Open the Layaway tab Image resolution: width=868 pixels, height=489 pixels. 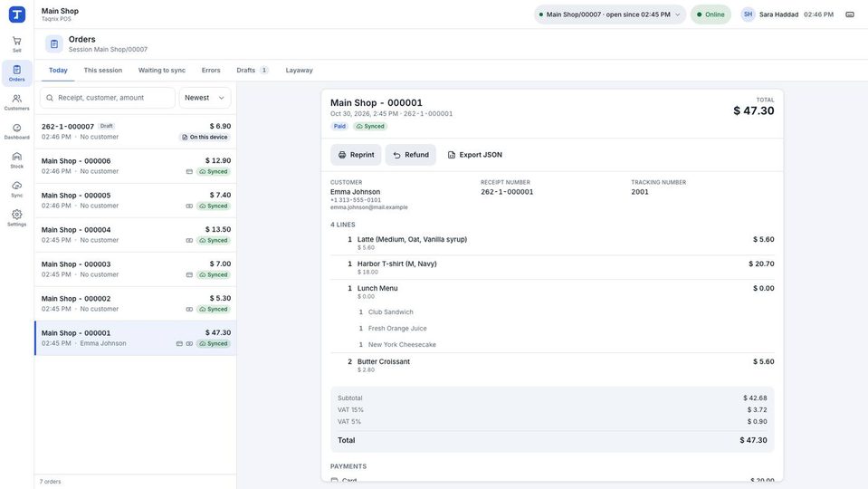[x=299, y=71]
